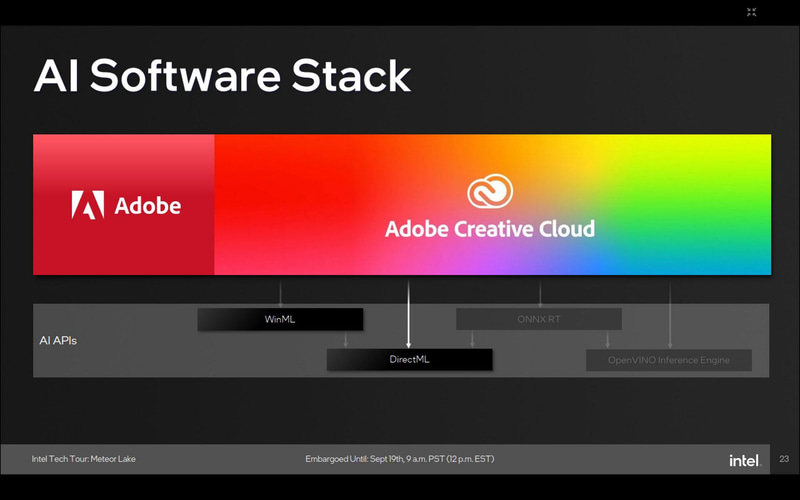Click the Adobe logo icon
Viewport: 800px width, 500px height.
(88, 205)
